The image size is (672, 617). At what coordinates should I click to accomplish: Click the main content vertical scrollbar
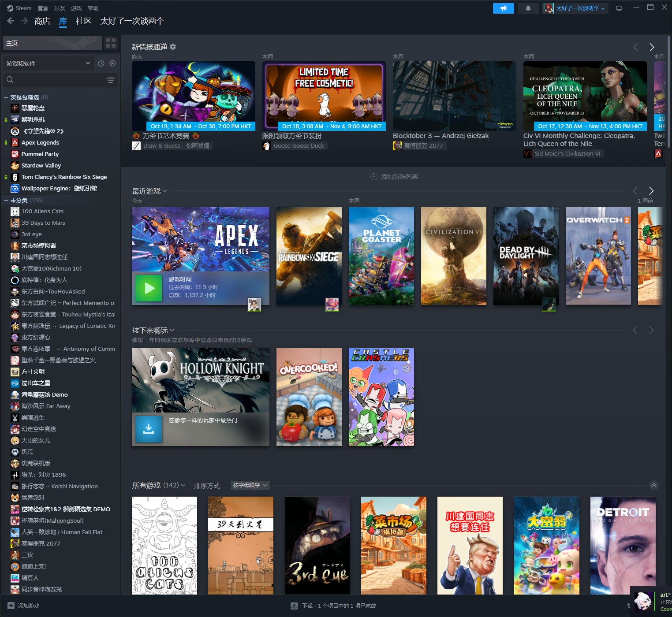669,92
